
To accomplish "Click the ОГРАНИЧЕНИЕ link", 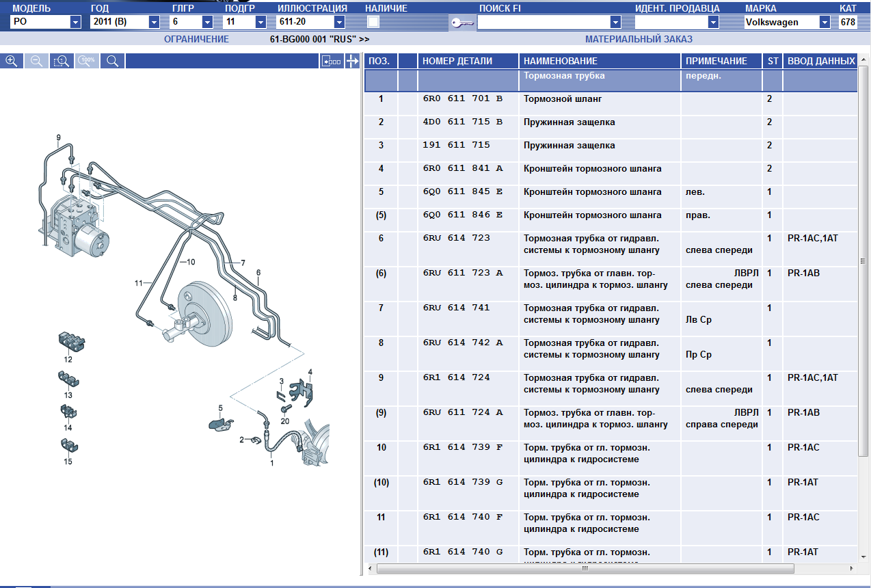I will click(x=196, y=39).
